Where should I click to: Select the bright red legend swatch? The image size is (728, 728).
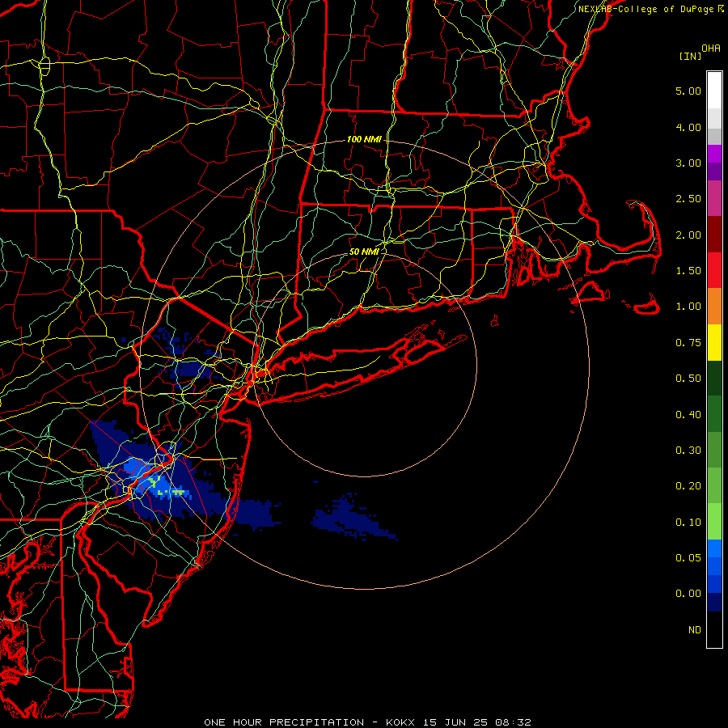tap(714, 270)
